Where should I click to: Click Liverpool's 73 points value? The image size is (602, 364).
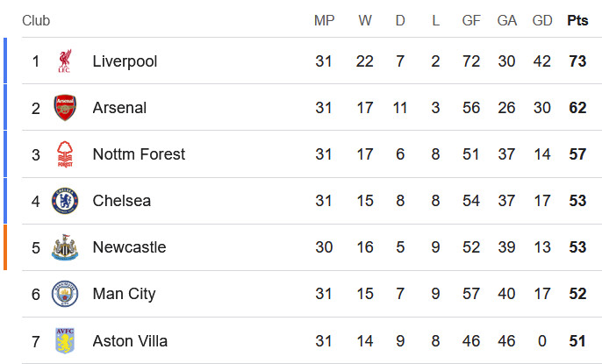(x=577, y=61)
